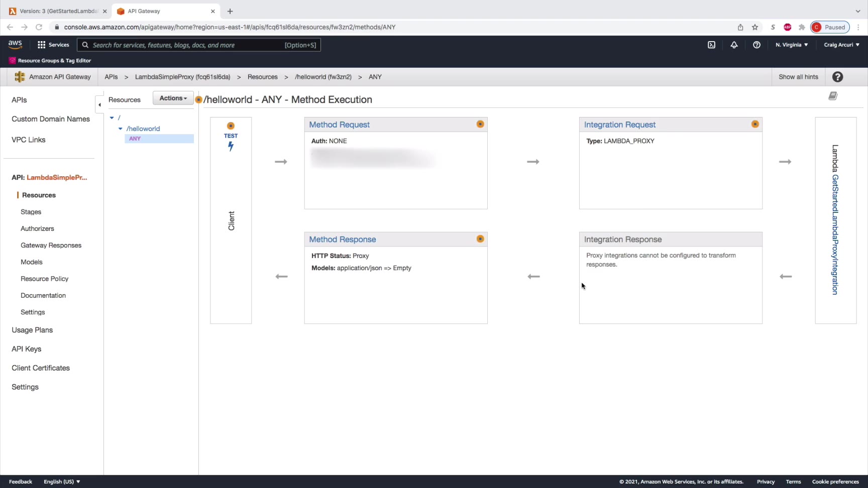This screenshot has width=868, height=488.
Task: Click the hint dot beside the /helloworld title
Action: 199,99
